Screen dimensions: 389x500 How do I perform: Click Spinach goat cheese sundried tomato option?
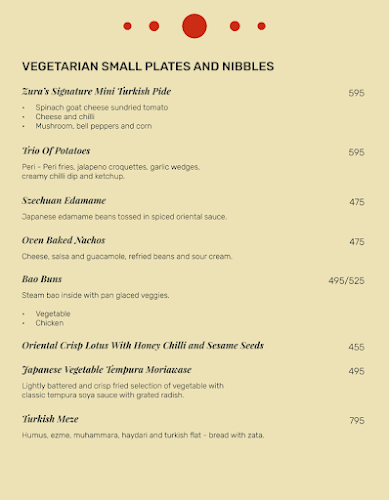tap(102, 107)
